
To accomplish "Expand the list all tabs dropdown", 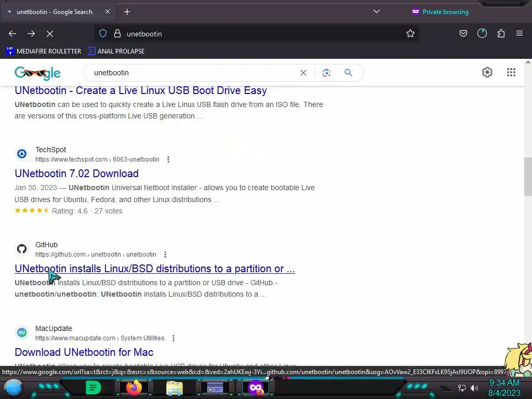I will click(377, 11).
